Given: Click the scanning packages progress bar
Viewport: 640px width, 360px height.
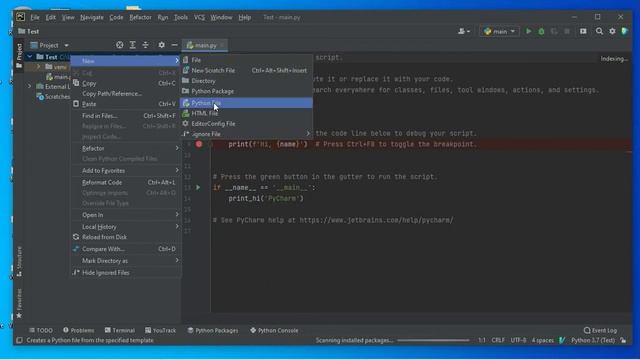Looking at the screenshot, I should pos(433,340).
